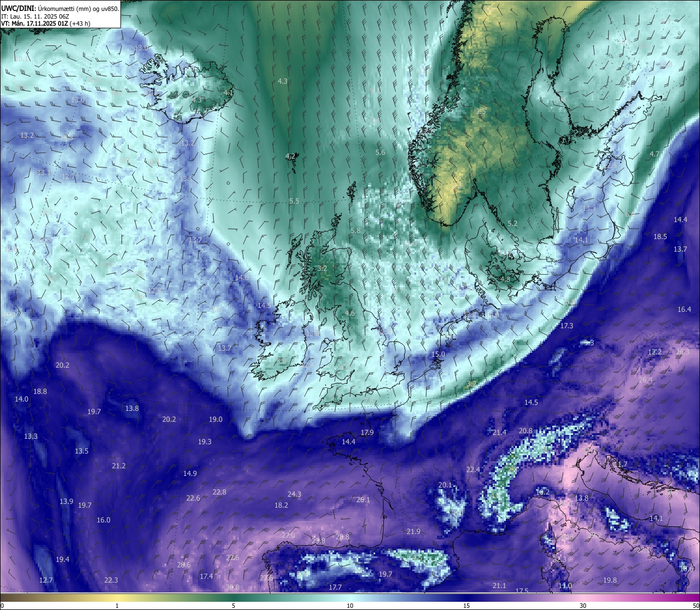Click the 21.9 value label
Screen dimensions: 700x610
pyautogui.click(x=413, y=531)
